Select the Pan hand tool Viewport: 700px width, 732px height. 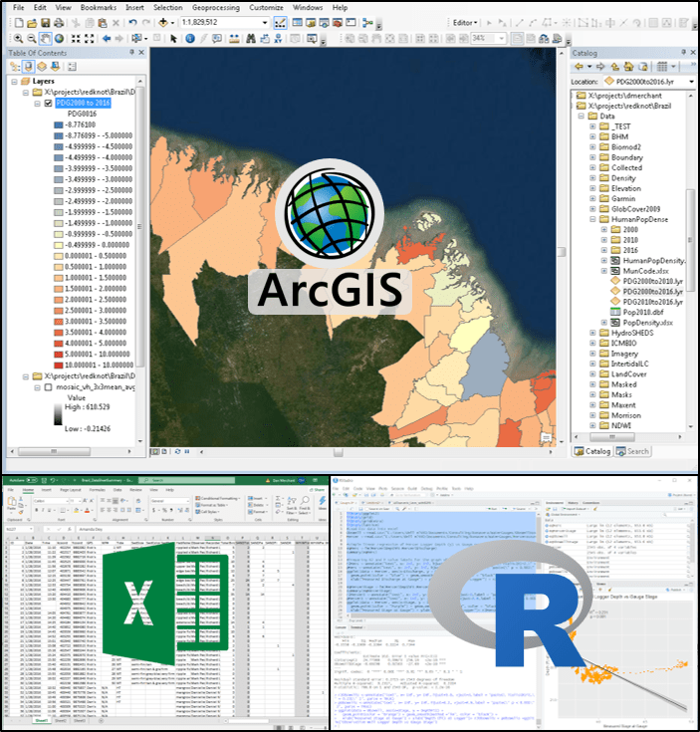coord(47,38)
